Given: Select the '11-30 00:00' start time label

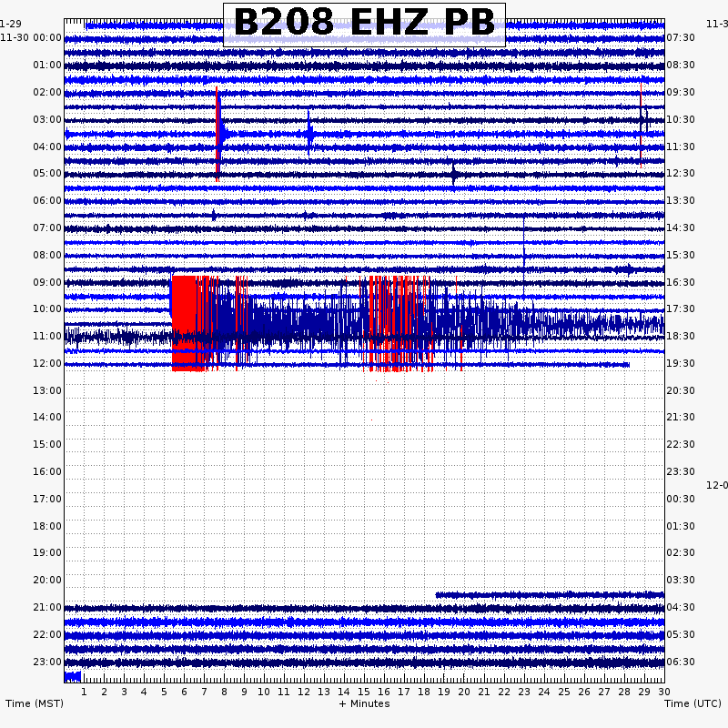Looking at the screenshot, I should (x=31, y=37).
